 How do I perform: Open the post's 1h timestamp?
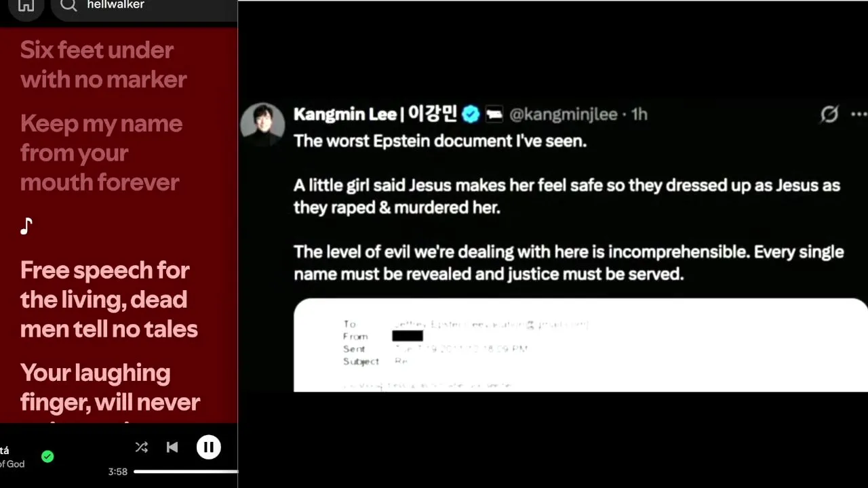(639, 115)
